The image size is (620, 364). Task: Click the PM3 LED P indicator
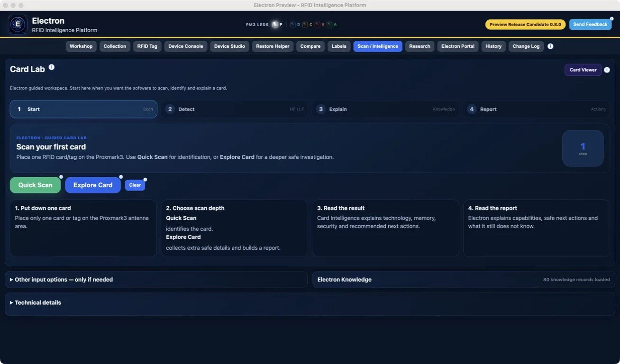tap(275, 25)
